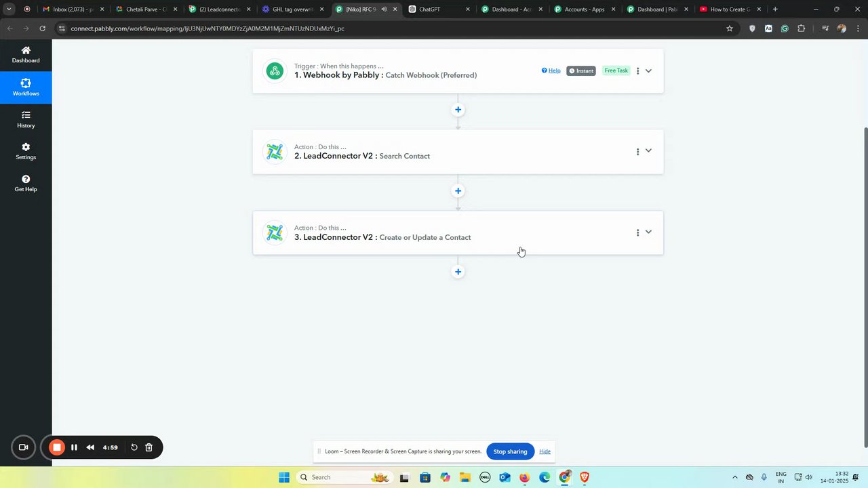Open the Windows Start menu
The width and height of the screenshot is (868, 488).
coord(284,477)
